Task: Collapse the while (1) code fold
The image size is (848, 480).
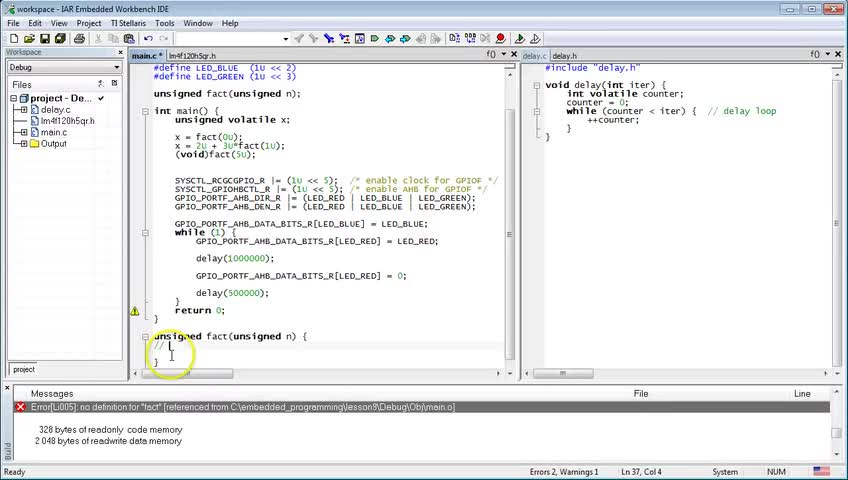Action: 145,232
